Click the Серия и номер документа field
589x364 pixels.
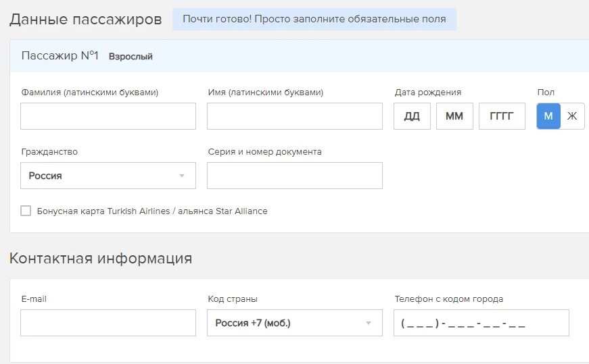click(x=295, y=176)
